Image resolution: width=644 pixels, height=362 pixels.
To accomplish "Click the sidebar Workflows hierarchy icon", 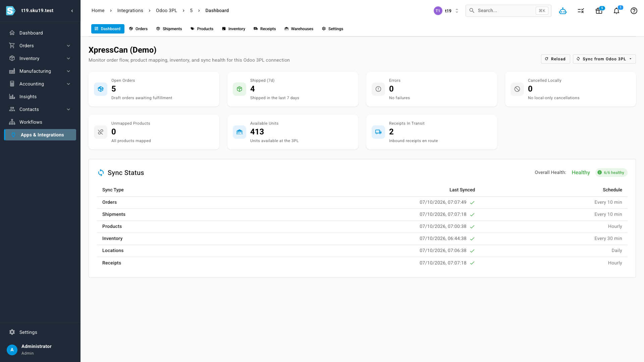I will (12, 122).
